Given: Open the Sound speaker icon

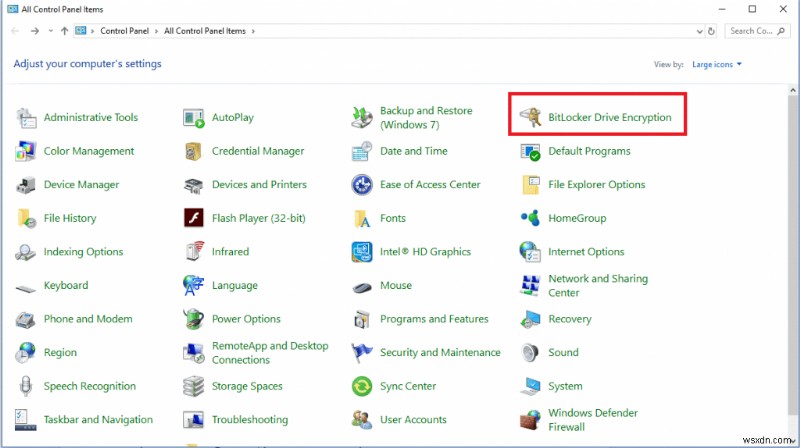Looking at the screenshot, I should click(530, 353).
